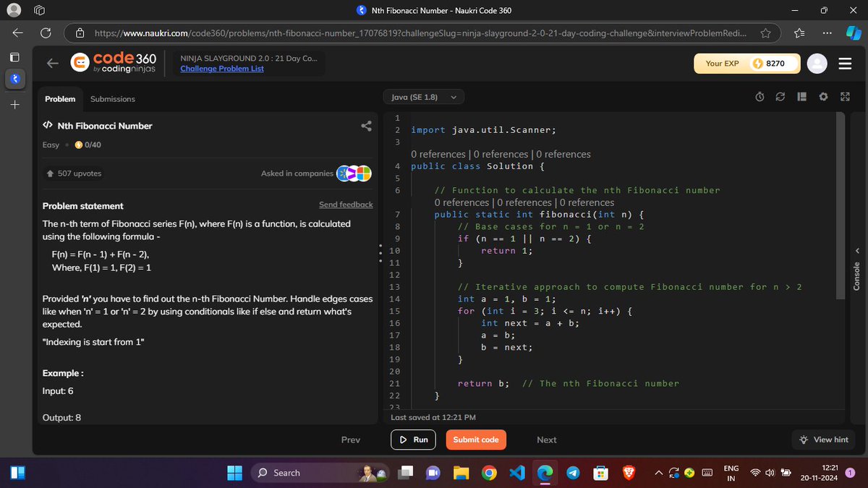Bookmark this page with the star icon
868x488 pixels.
coord(765,33)
